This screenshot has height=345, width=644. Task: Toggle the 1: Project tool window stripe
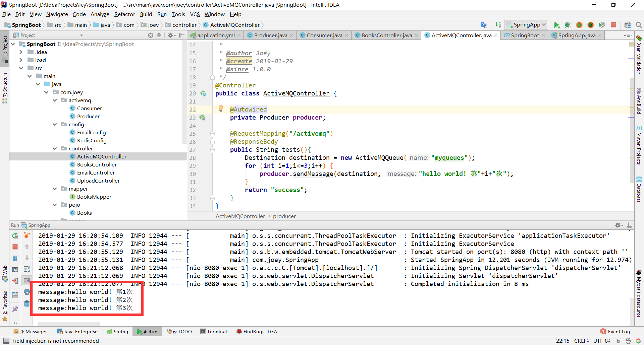pos(5,49)
